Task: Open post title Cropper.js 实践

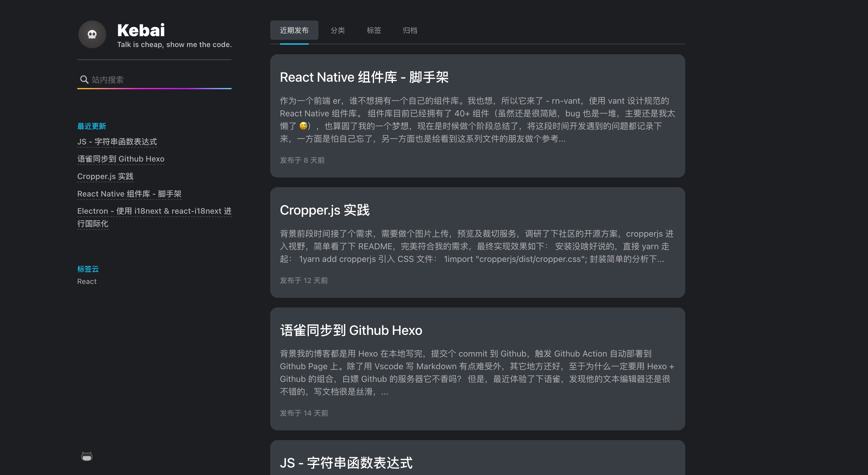Action: pyautogui.click(x=325, y=210)
